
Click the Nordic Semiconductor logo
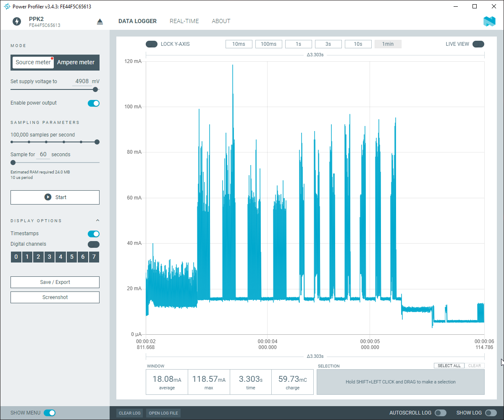(489, 21)
